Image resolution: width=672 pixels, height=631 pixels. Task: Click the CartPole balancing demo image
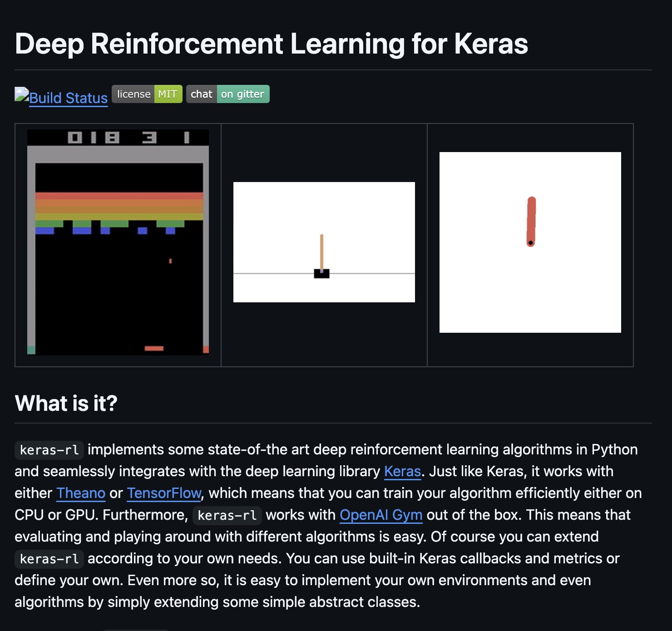click(x=324, y=242)
